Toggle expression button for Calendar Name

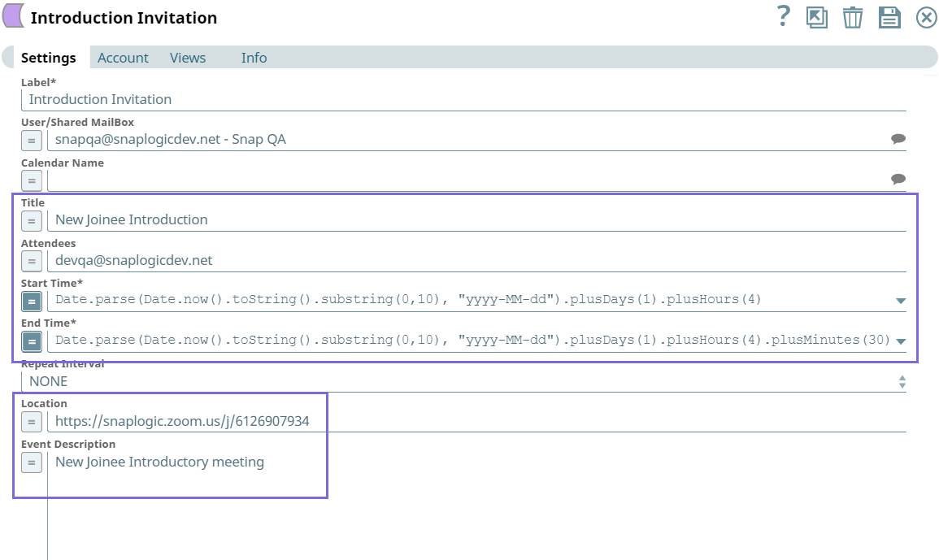click(32, 181)
